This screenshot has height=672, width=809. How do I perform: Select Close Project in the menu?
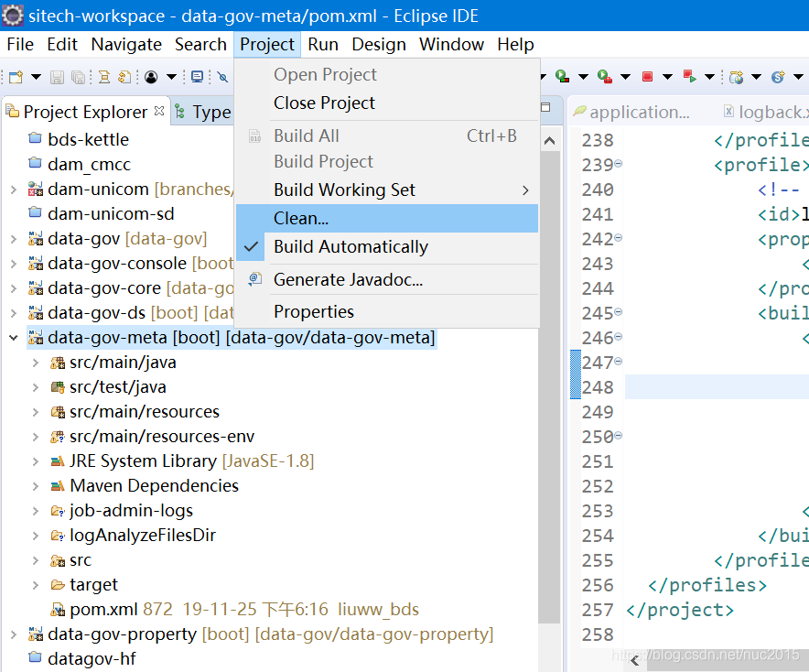point(387,103)
